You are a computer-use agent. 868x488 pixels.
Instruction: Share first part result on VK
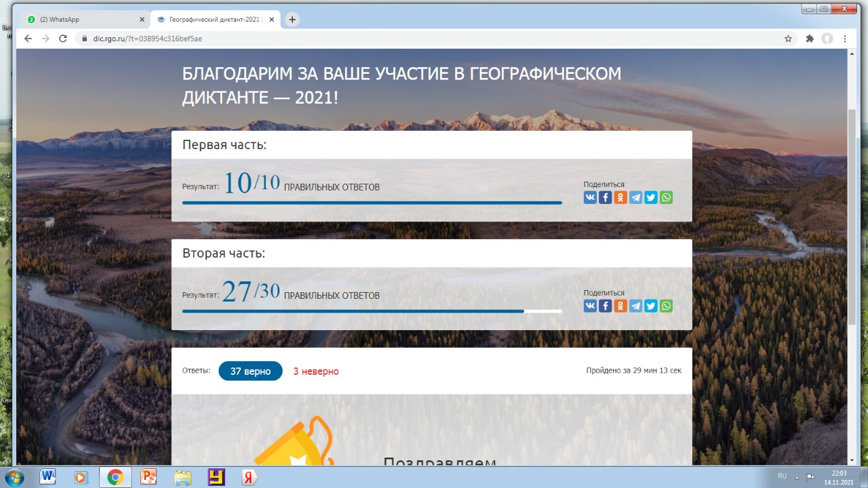(590, 197)
